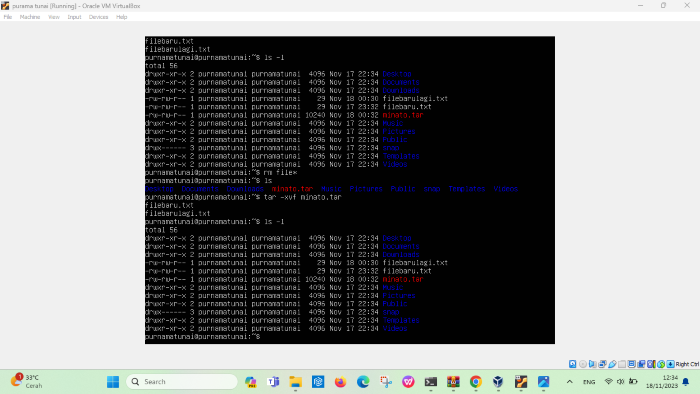The image size is (700, 394).
Task: Open the Help menu
Action: 121,17
